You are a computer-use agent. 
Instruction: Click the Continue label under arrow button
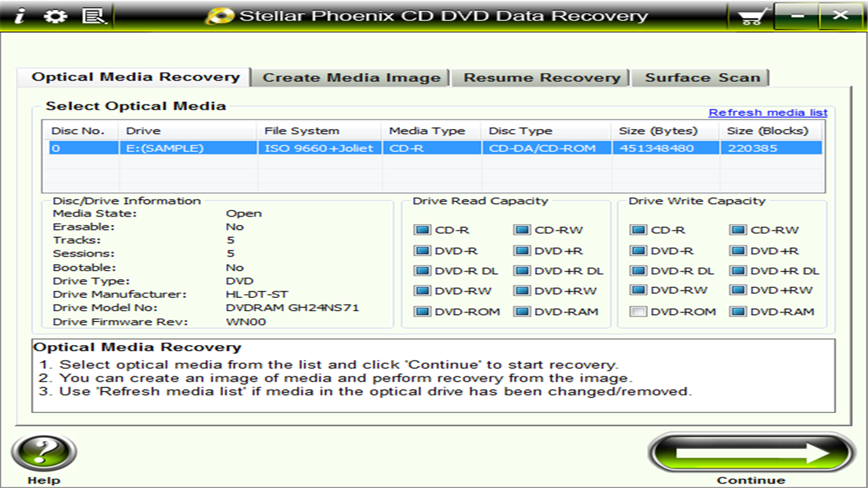[751, 480]
